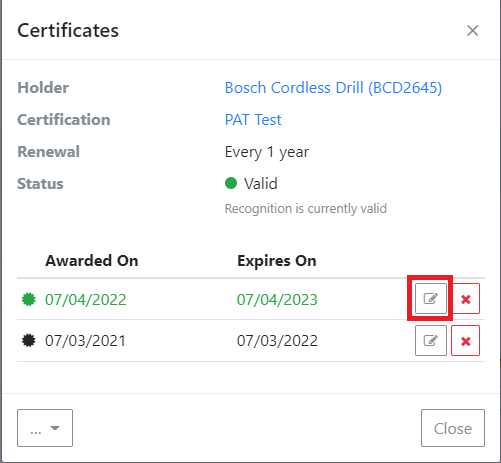Open the ellipsis dropdown menu
Screen dimensions: 501x463
tap(45, 428)
